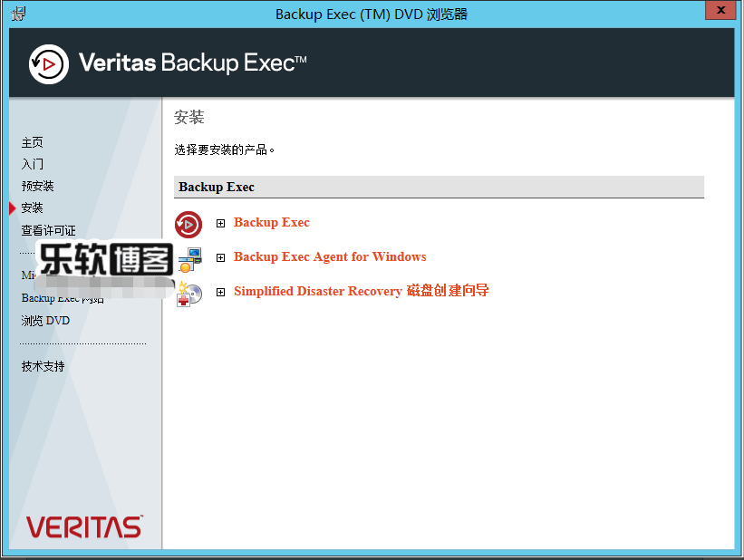Viewport: 744px width, 560px height.
Task: Click the Backup Exec product icon
Action: pyautogui.click(x=188, y=224)
